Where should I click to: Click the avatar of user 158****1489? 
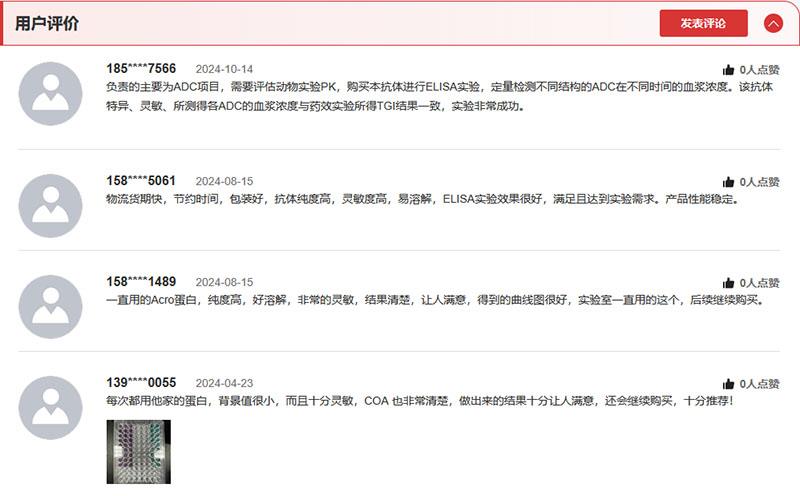[x=51, y=307]
